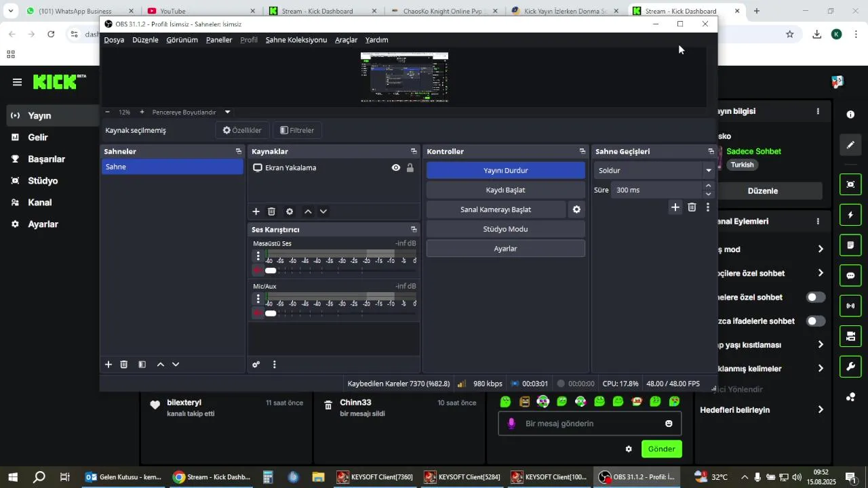Select Ekran Yakalama source row
Screen dimensions: 868x488
[334, 168]
